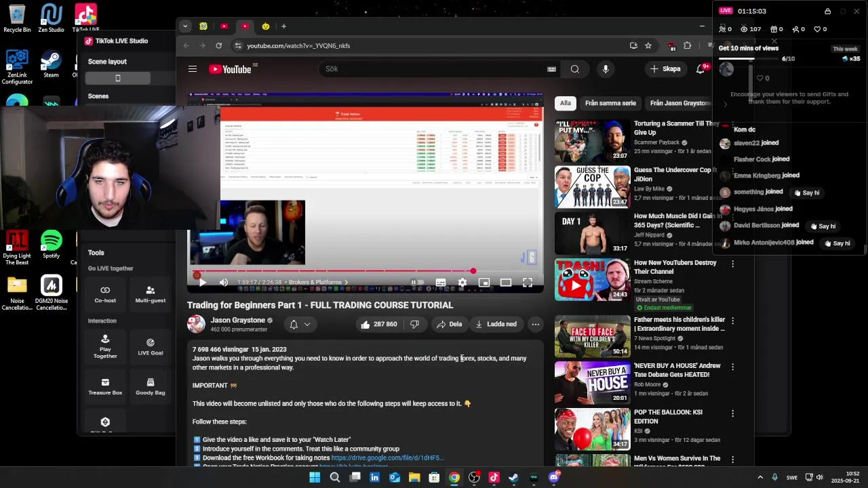Open YouTube notifications bell
Screen dimensions: 868x488
tap(701, 69)
